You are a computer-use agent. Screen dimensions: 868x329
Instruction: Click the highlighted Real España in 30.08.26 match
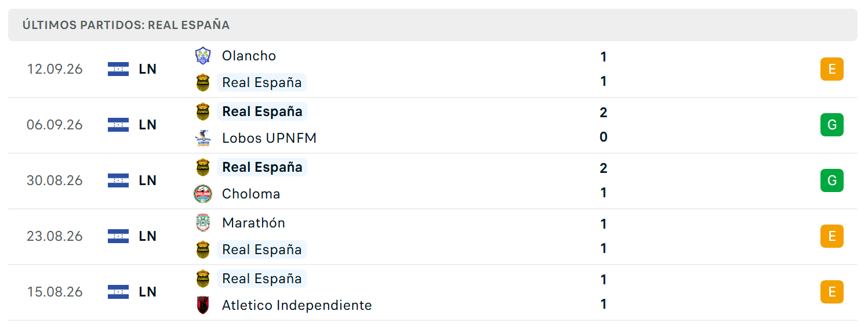[262, 167]
